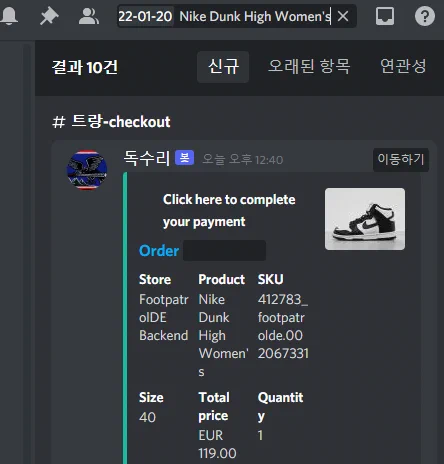Show pinned messages with pin icon
444x464 pixels.
[49, 16]
